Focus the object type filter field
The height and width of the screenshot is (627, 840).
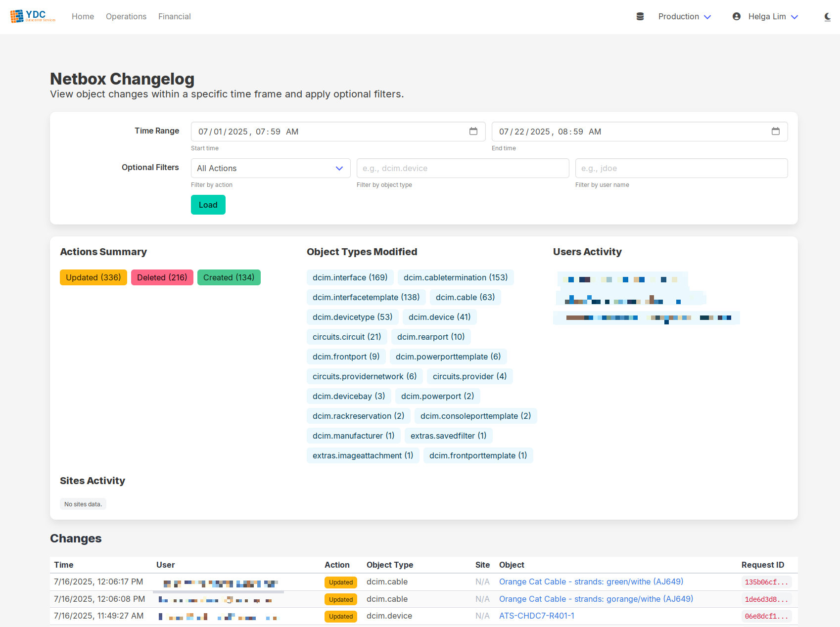point(463,168)
